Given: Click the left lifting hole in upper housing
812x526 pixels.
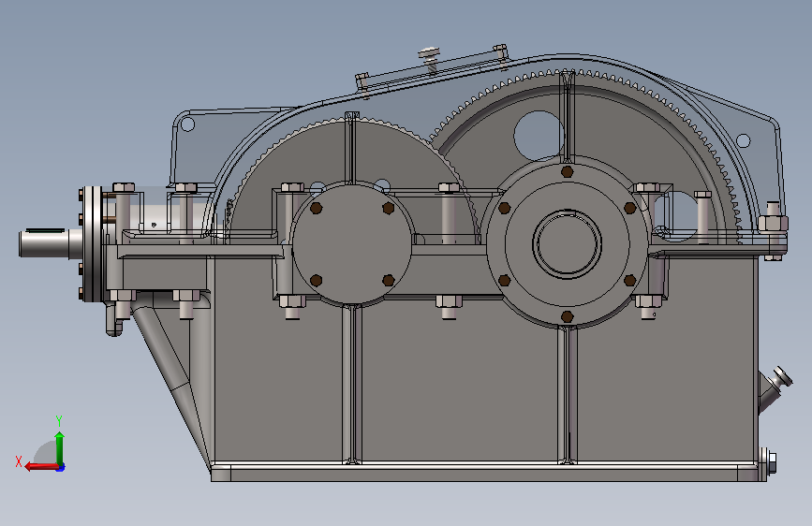Looking at the screenshot, I should 187,124.
